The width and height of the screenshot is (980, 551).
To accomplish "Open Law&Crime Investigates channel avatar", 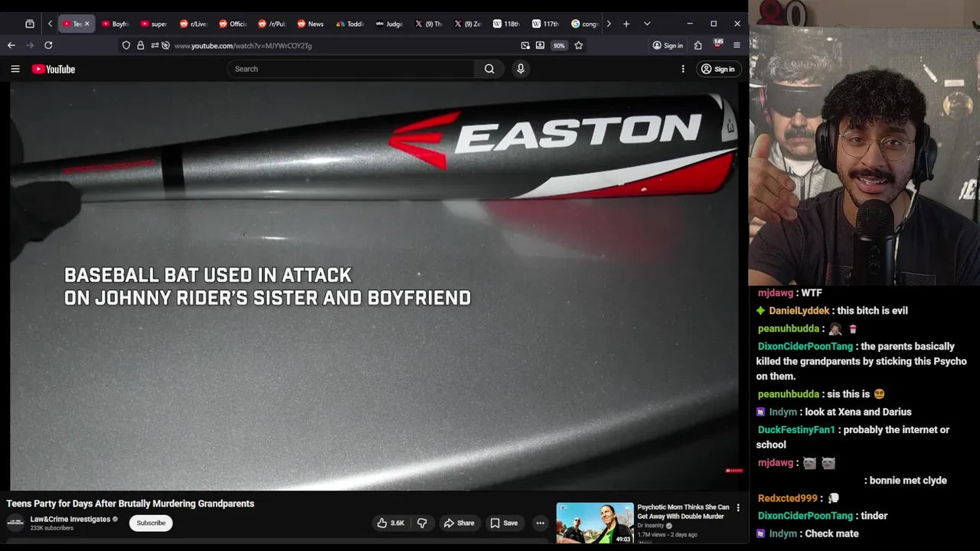I will click(15, 523).
